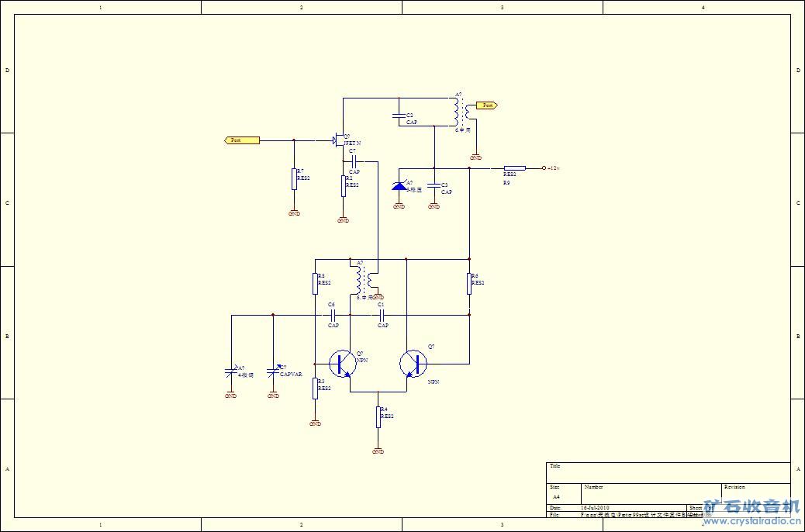Select the right NPN transistor
The image size is (805, 532).
(x=413, y=364)
